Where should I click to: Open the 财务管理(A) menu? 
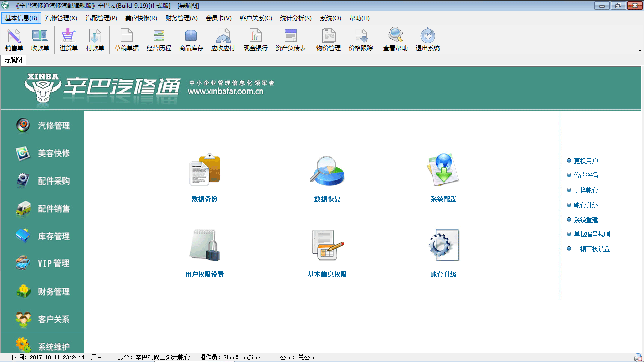pos(182,18)
